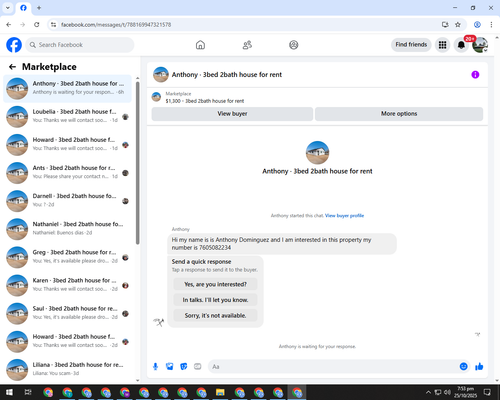The height and width of the screenshot is (400, 500).
Task: Show hidden system tray icons
Action: coord(428,392)
